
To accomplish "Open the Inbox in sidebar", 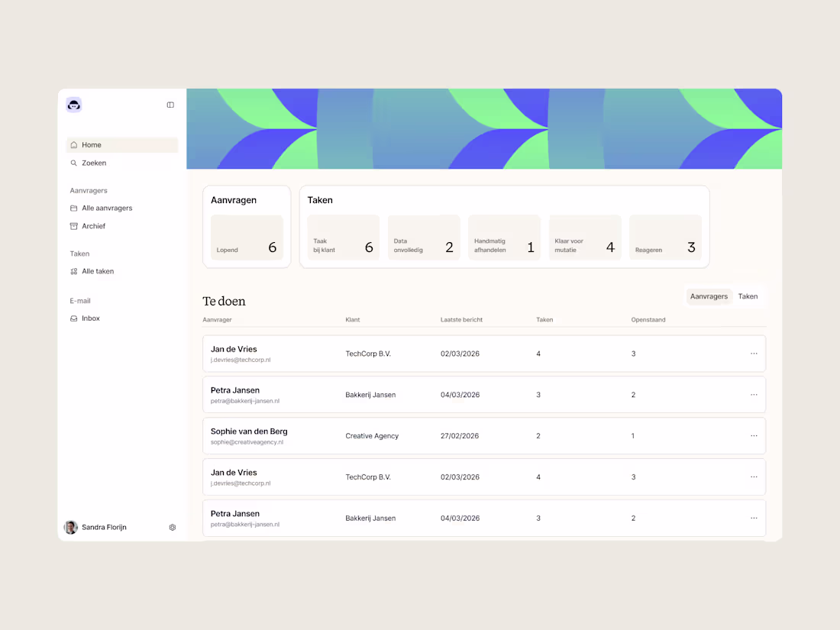I will pos(122,318).
